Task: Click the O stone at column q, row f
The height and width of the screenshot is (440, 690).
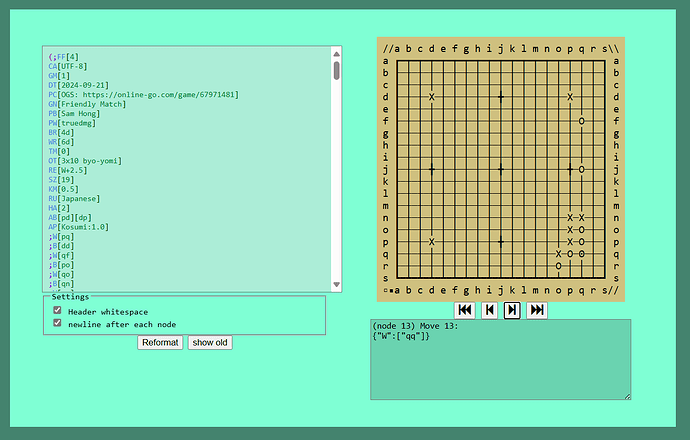Action: click(582, 121)
